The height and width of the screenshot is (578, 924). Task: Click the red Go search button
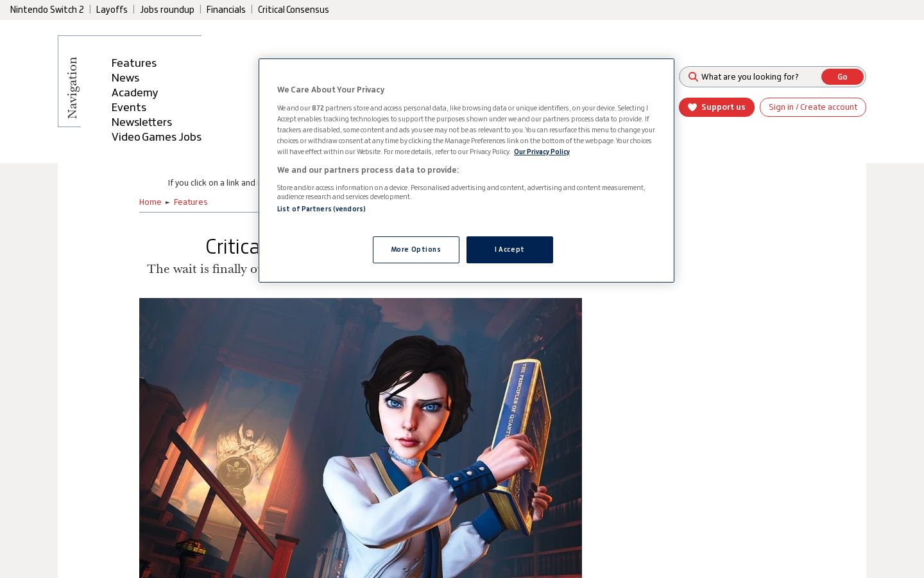click(x=842, y=77)
